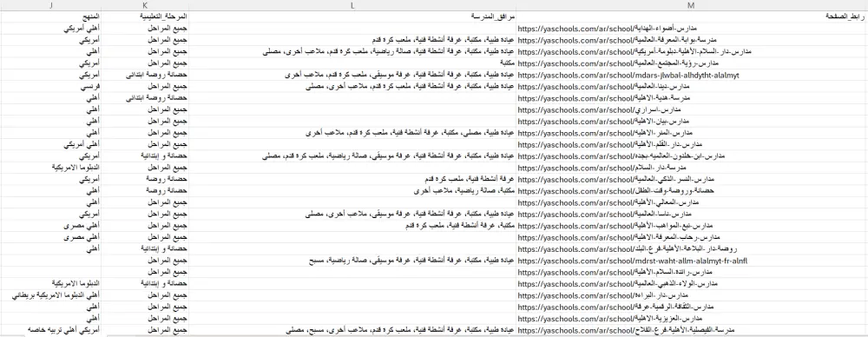Click the URL cell for 'مدارس-ناسا-العالمية'

coord(692,215)
